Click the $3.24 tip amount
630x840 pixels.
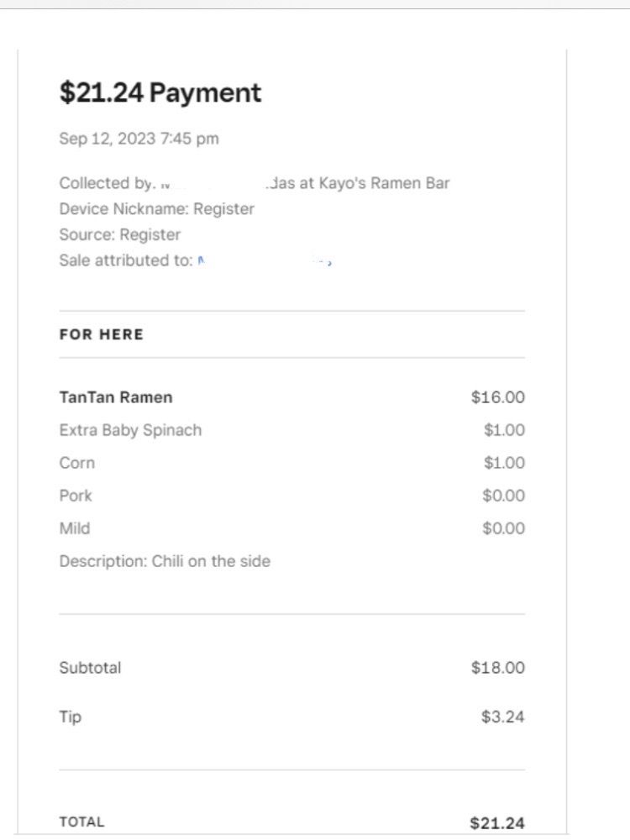502,717
